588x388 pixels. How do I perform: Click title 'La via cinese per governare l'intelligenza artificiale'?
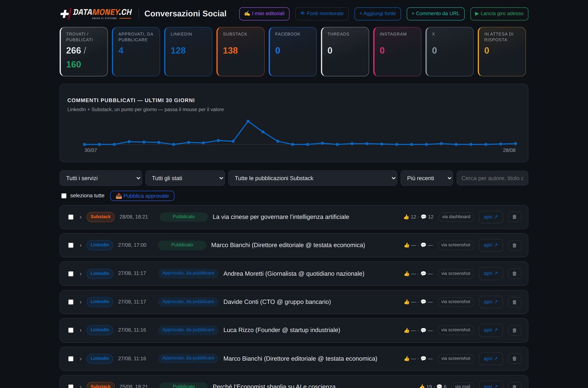pos(281,217)
